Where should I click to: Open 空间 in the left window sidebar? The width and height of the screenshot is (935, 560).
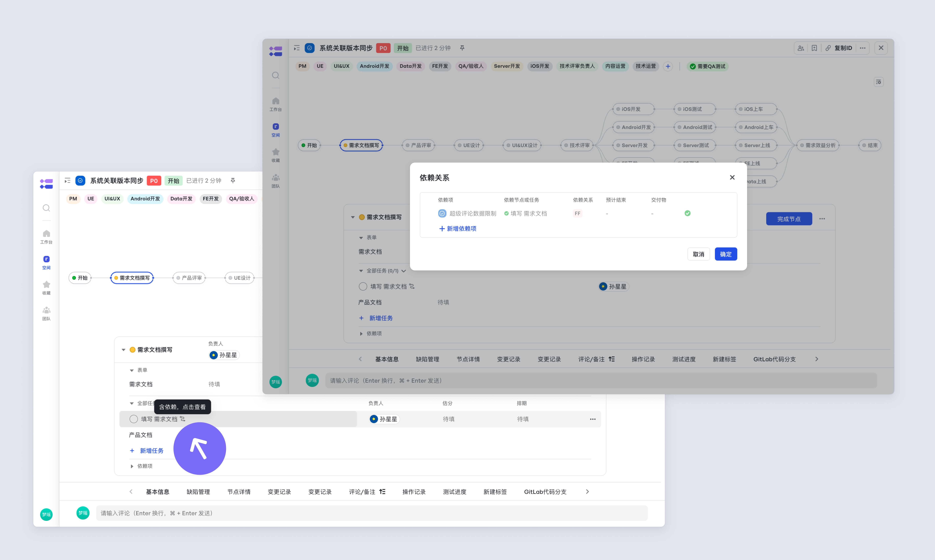(46, 263)
